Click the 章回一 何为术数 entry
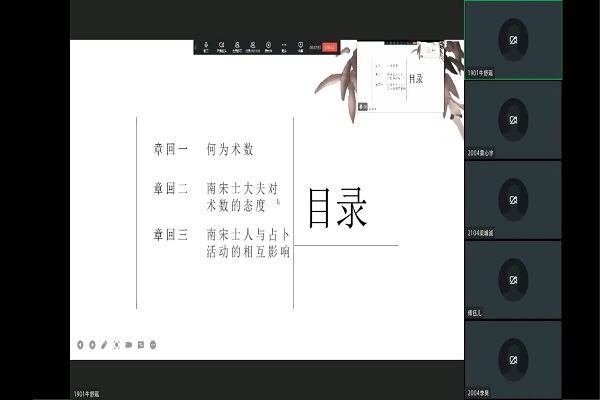The width and height of the screenshot is (600, 400). click(x=204, y=150)
